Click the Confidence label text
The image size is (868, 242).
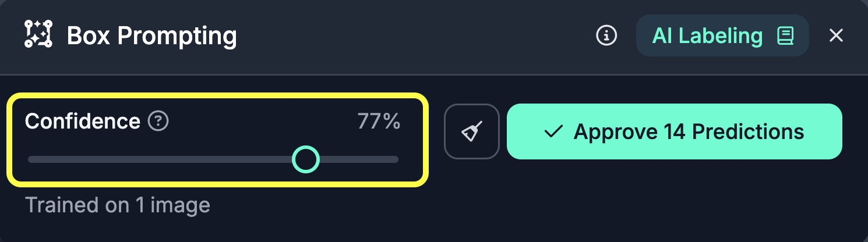(x=82, y=121)
